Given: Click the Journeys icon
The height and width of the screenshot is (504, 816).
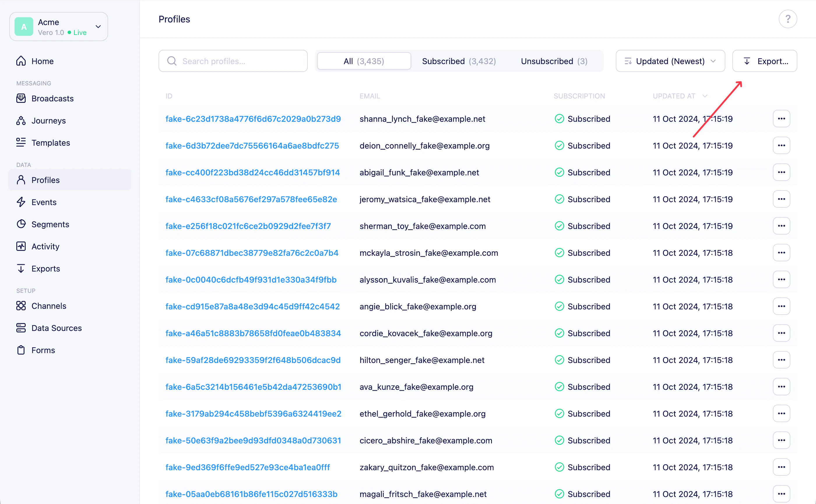Looking at the screenshot, I should (x=21, y=120).
